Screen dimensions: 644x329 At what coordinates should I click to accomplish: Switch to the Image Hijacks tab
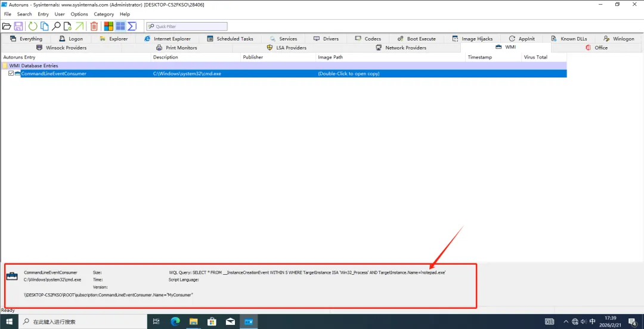point(472,39)
